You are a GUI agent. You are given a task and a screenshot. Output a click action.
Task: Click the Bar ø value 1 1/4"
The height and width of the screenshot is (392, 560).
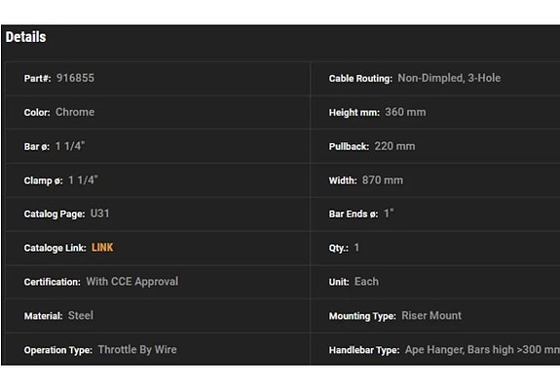click(x=70, y=146)
